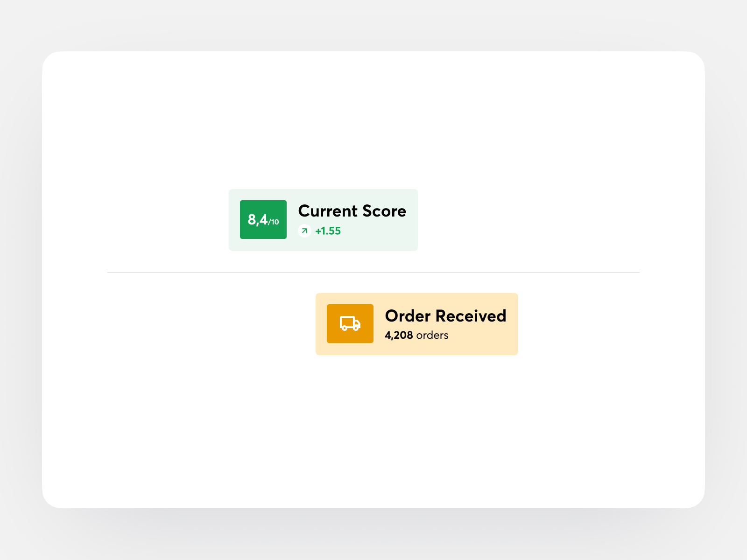This screenshot has width=747, height=560.
Task: Click the Current Score heading
Action: [x=352, y=211]
